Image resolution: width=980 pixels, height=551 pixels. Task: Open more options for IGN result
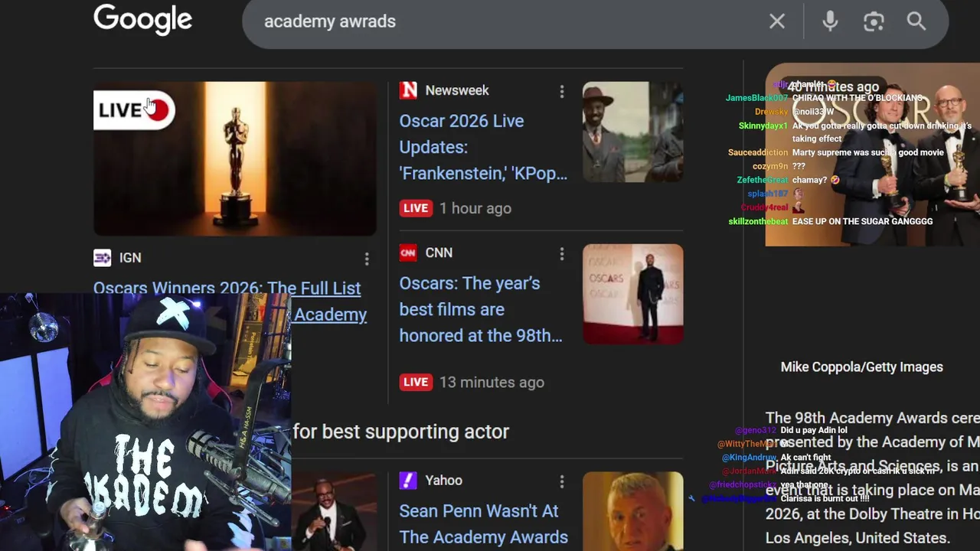(367, 259)
